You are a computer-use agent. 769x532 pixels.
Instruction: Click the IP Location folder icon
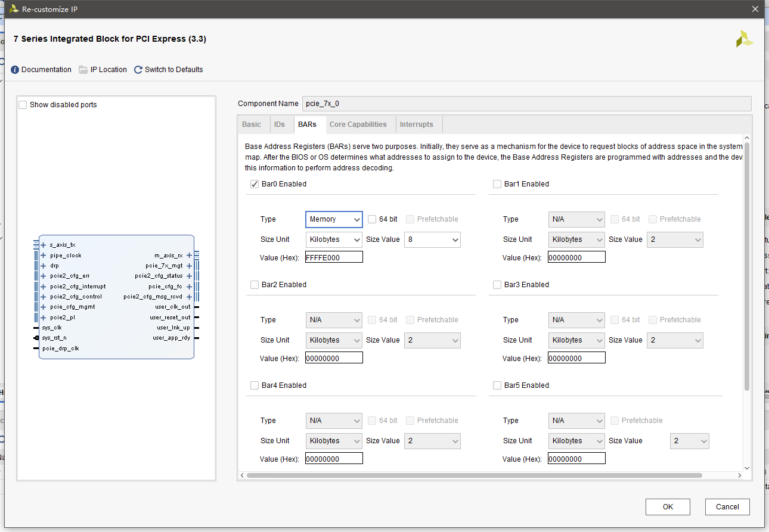coord(83,70)
